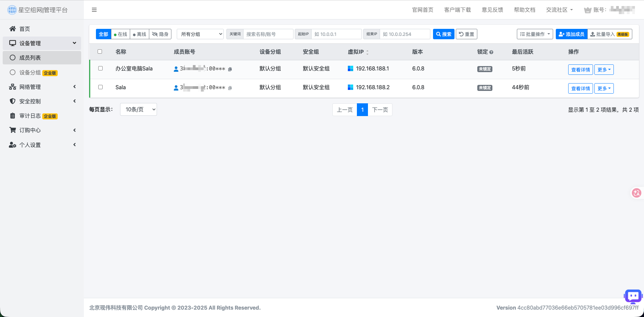
Task: Click the blue 搜索 button
Action: pyautogui.click(x=444, y=34)
